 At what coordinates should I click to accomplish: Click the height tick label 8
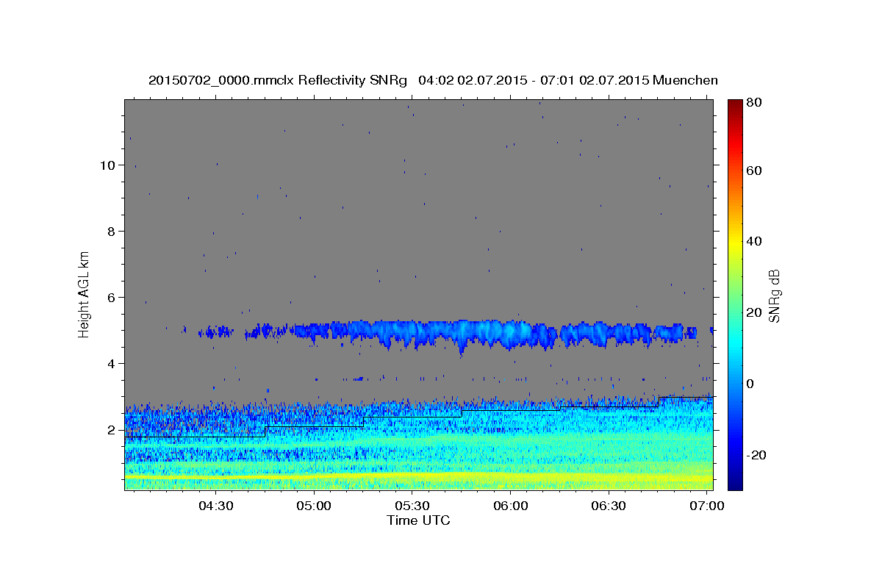pyautogui.click(x=112, y=231)
